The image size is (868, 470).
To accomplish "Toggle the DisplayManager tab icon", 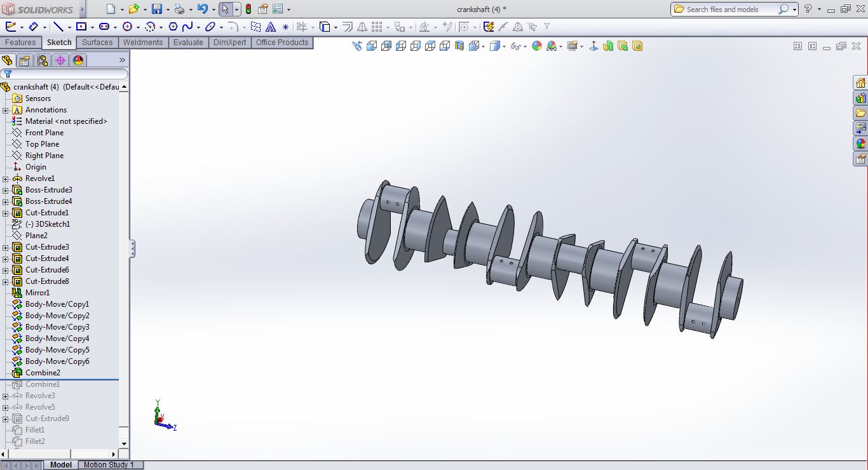I will point(78,60).
